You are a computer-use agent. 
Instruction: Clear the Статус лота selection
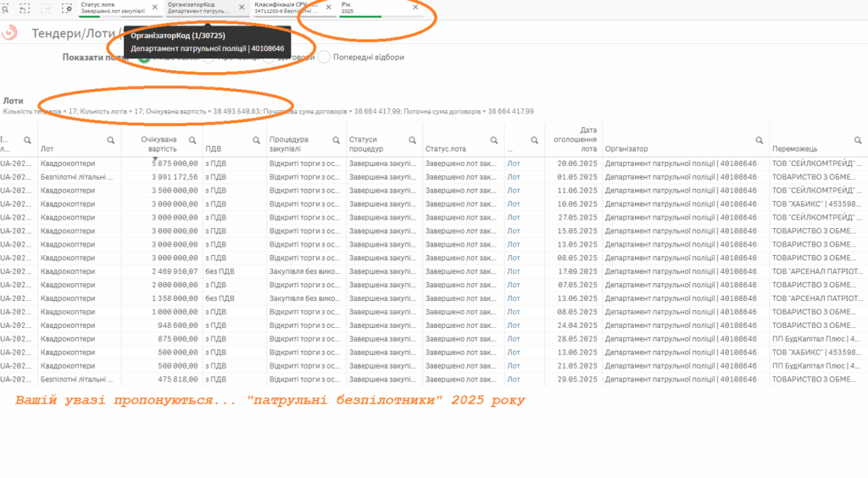(154, 7)
